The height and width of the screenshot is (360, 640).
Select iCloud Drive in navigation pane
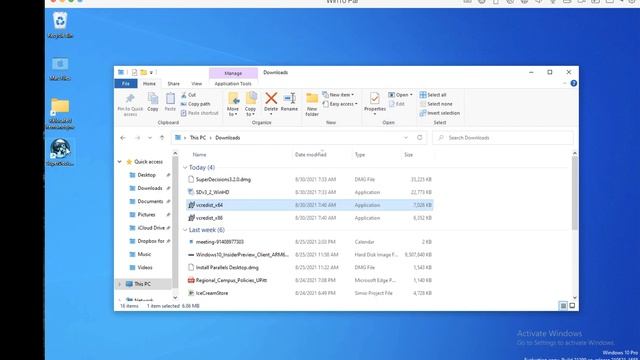pyautogui.click(x=151, y=228)
